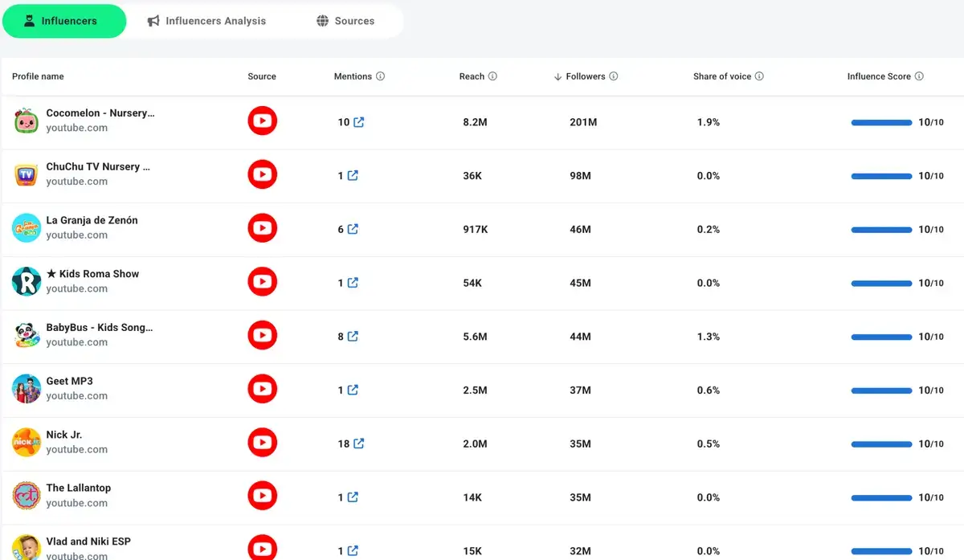Image resolution: width=964 pixels, height=560 pixels.
Task: Click the info icon next to Influence Score
Action: coord(919,76)
